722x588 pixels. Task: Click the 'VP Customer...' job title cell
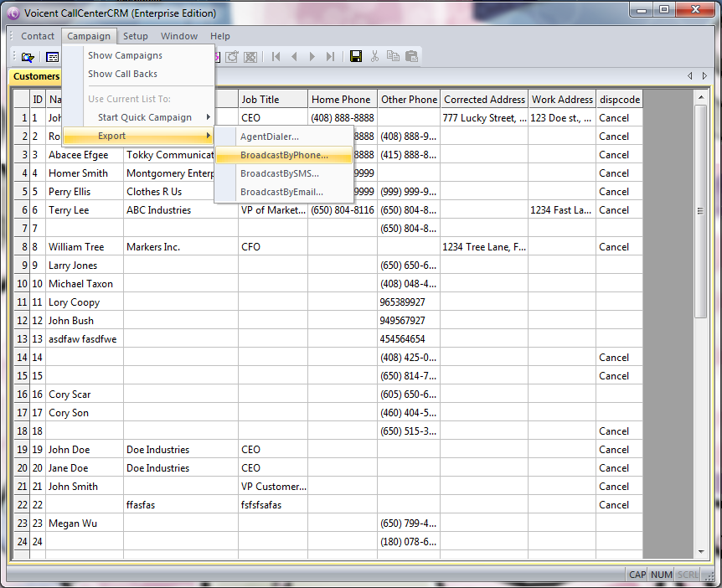coord(273,487)
